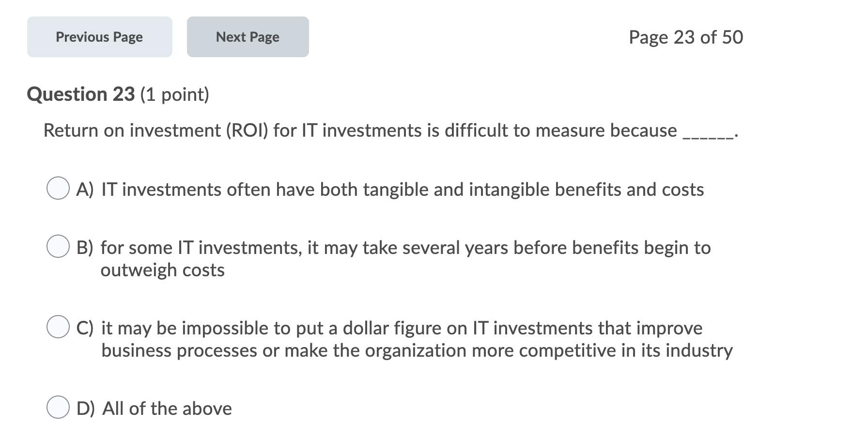This screenshot has height=442, width=868.
Task: Click the '(1 point)' label
Action: pos(175,95)
